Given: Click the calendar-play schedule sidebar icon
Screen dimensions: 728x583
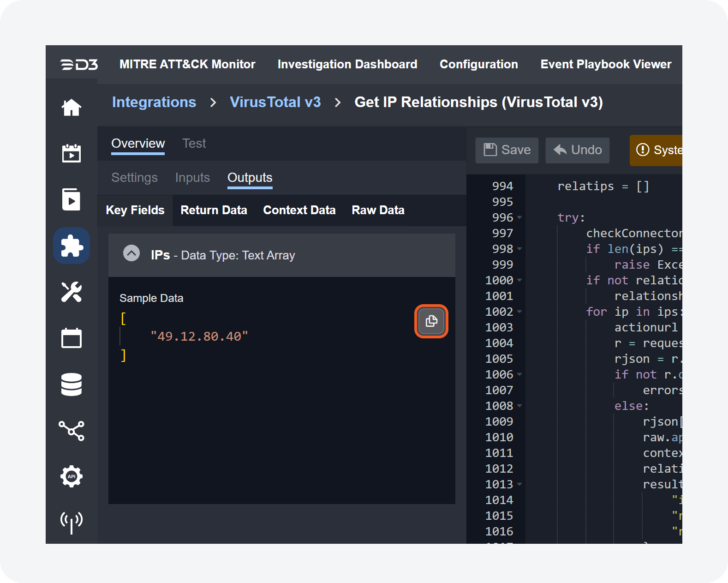Looking at the screenshot, I should (72, 153).
